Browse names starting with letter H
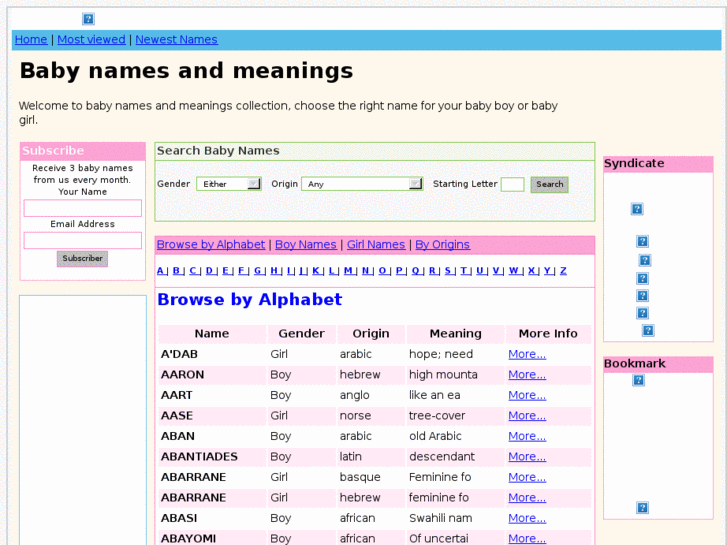Screen dimensions: 727x545 tap(274, 270)
